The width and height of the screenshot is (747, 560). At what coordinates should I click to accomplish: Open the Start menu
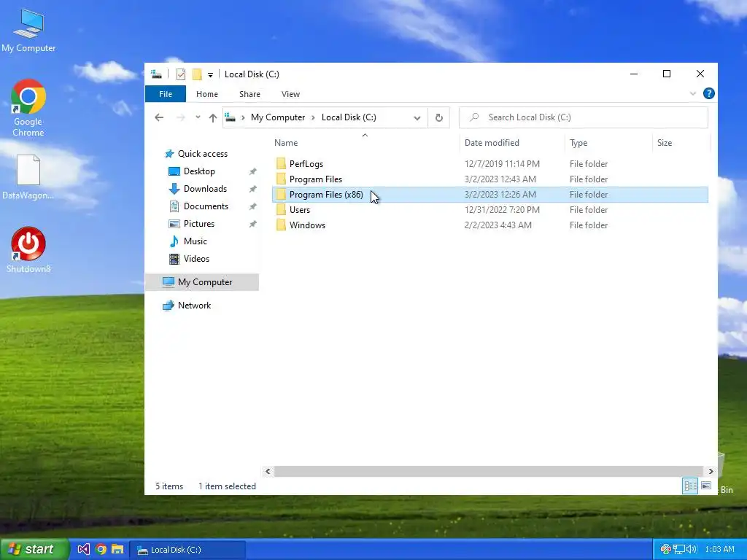pos(34,550)
